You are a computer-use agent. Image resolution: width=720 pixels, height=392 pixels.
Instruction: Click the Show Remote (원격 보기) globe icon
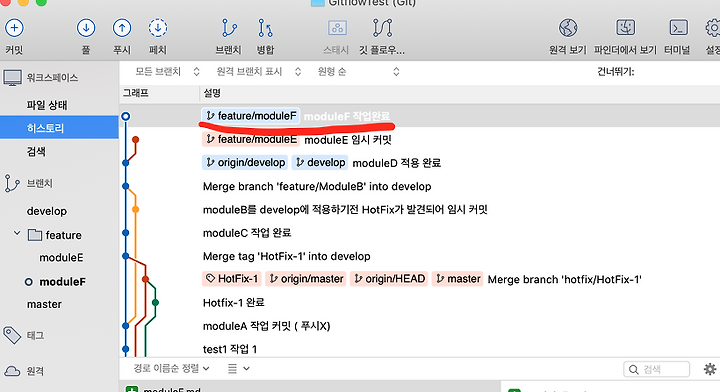(568, 28)
